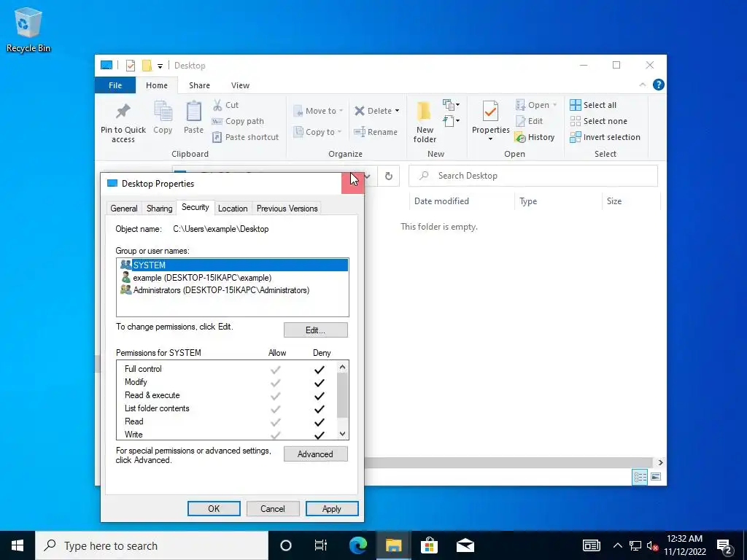Open the Open button dropdown
The image size is (747, 560).
[555, 105]
